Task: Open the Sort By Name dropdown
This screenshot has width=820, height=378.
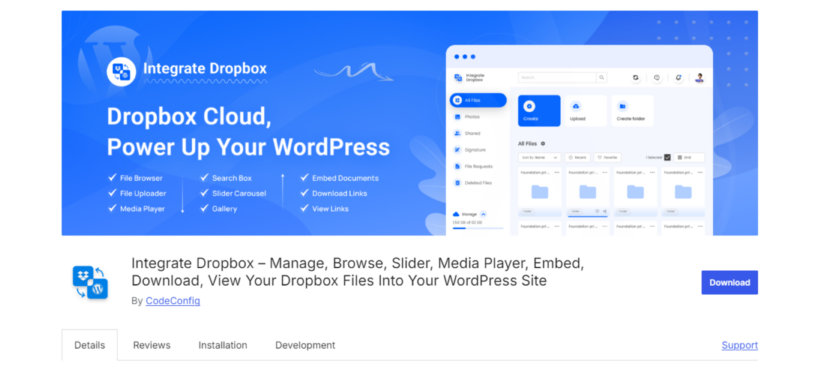Action: coord(539,157)
